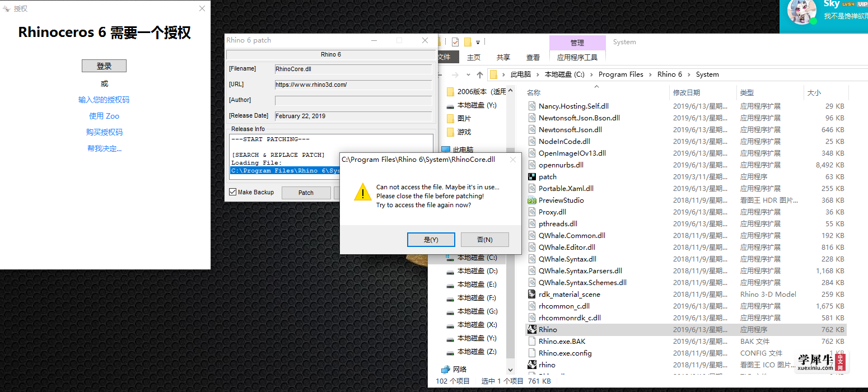The height and width of the screenshot is (392, 868).
Task: Switch to the 主页 ribbon tab
Action: point(474,57)
